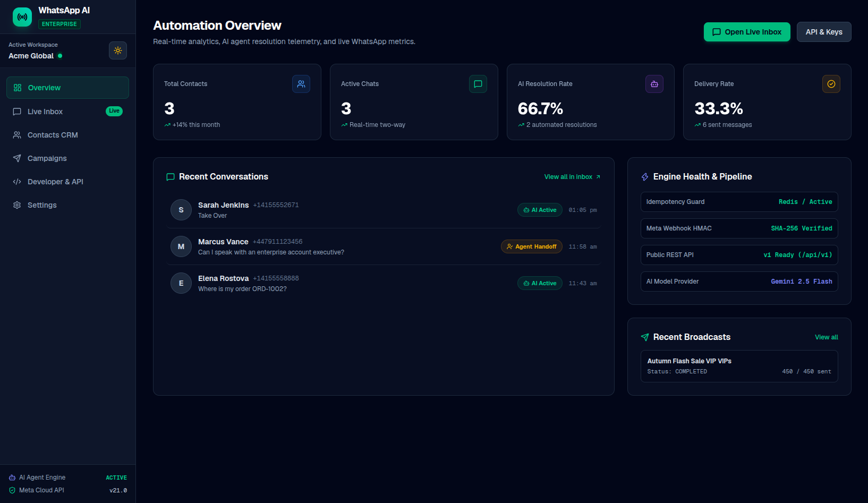Image resolution: width=868 pixels, height=503 pixels.
Task: Click the AI Resolution Rate bot icon
Action: coord(654,84)
